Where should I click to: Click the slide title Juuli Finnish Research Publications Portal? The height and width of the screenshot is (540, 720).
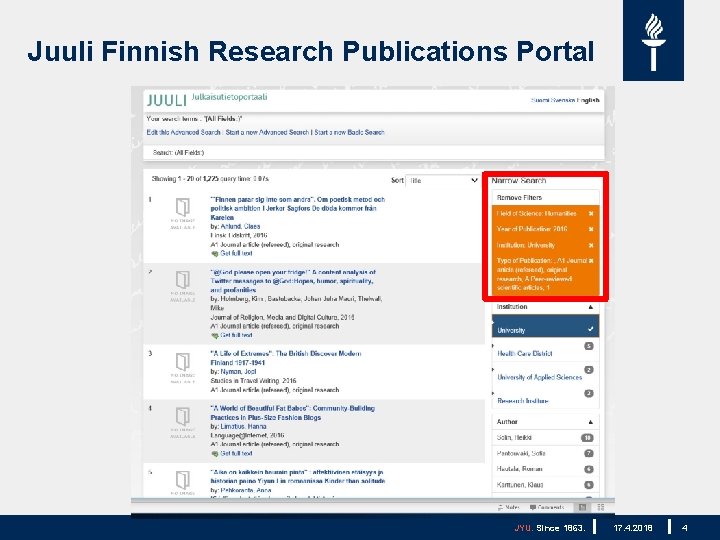coord(311,51)
